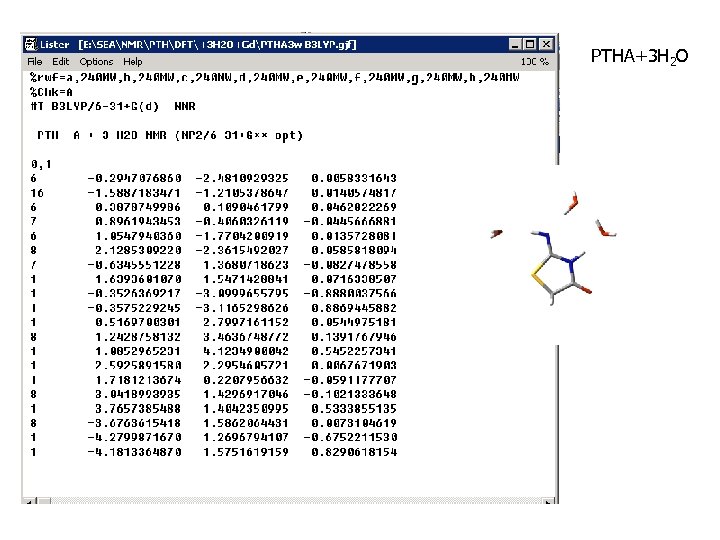Viewport: 720px width, 540px height.
Task: Click the value 3.7657385488
Action: pos(138,409)
